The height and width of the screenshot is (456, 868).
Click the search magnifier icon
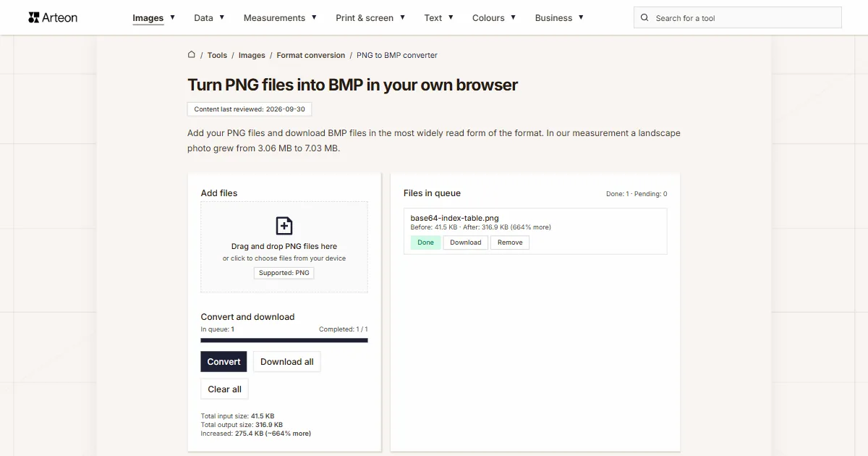click(x=644, y=17)
